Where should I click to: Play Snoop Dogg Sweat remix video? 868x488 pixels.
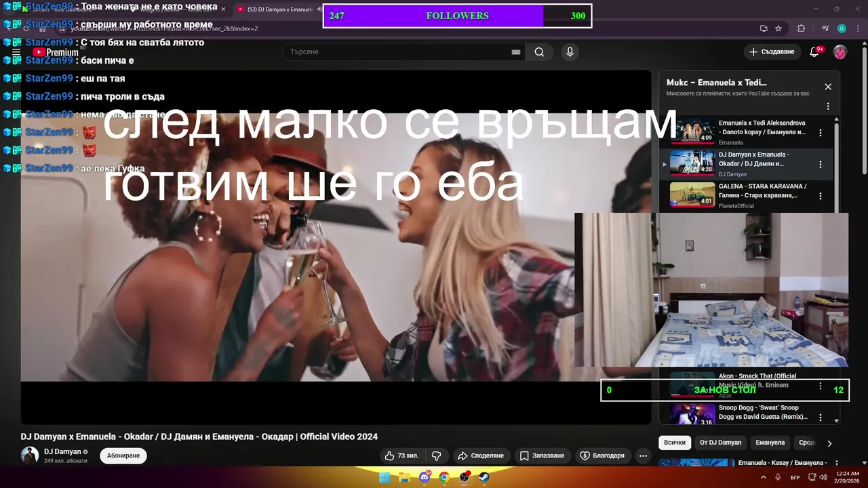click(746, 413)
